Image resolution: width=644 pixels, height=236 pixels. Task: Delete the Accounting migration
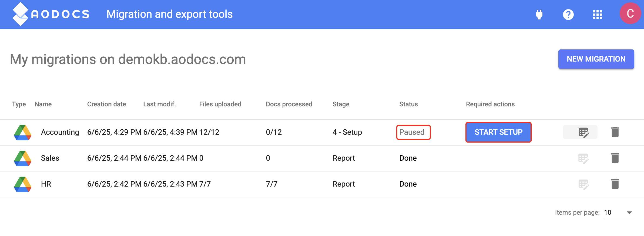pyautogui.click(x=615, y=132)
